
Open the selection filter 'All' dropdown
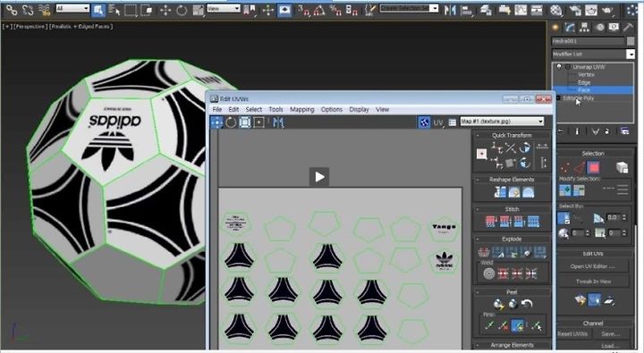point(72,8)
